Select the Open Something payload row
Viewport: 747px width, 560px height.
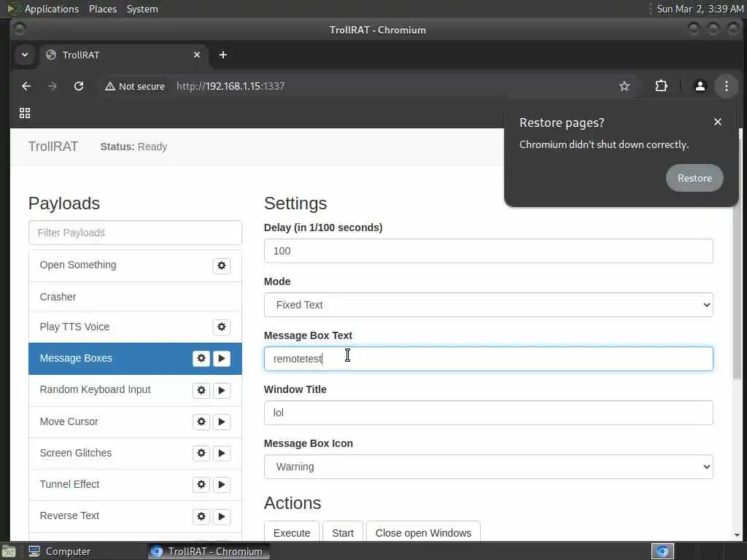(x=135, y=265)
